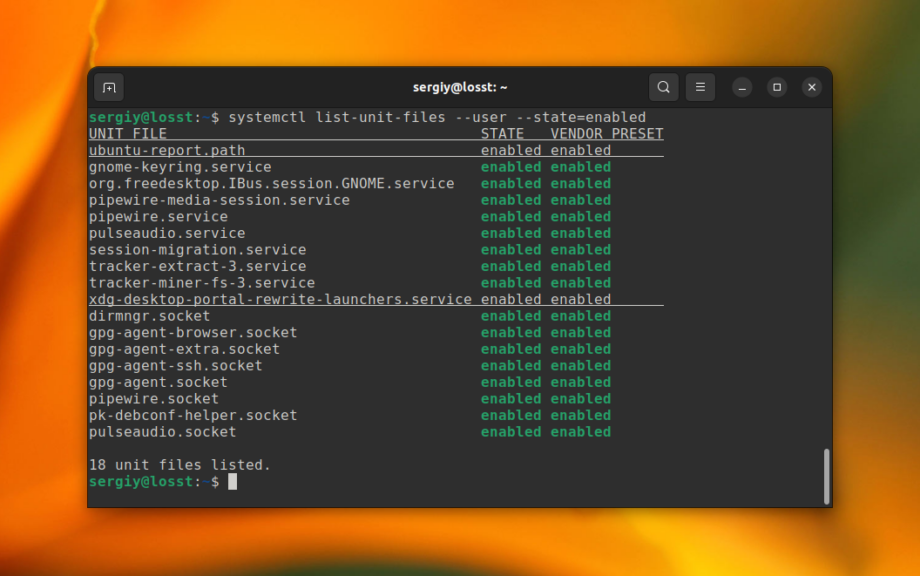The image size is (920, 576).
Task: Select gpg-agent-extra.socket text
Action: [x=184, y=349]
